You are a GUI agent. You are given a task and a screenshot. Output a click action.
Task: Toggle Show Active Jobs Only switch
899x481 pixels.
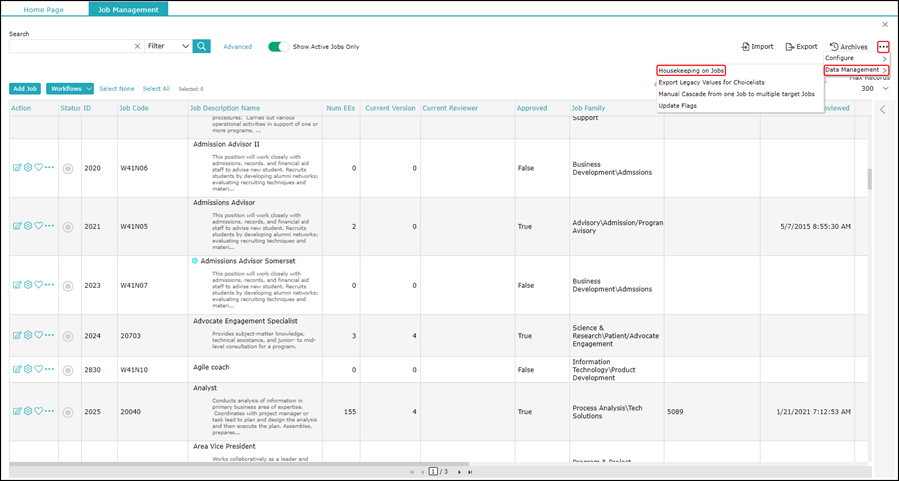tap(278, 46)
